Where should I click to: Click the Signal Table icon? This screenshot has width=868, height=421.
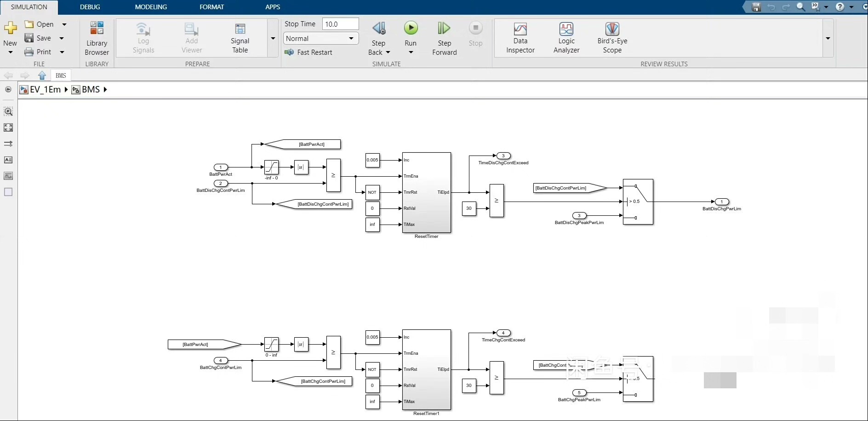tap(240, 38)
